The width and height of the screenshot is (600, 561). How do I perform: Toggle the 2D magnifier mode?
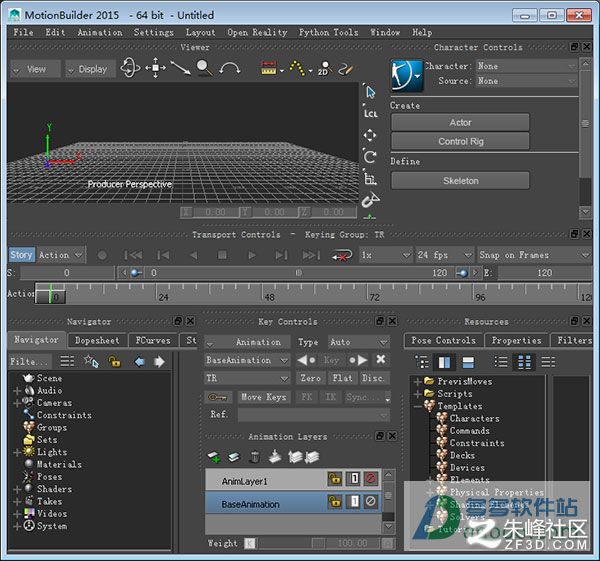tap(324, 68)
